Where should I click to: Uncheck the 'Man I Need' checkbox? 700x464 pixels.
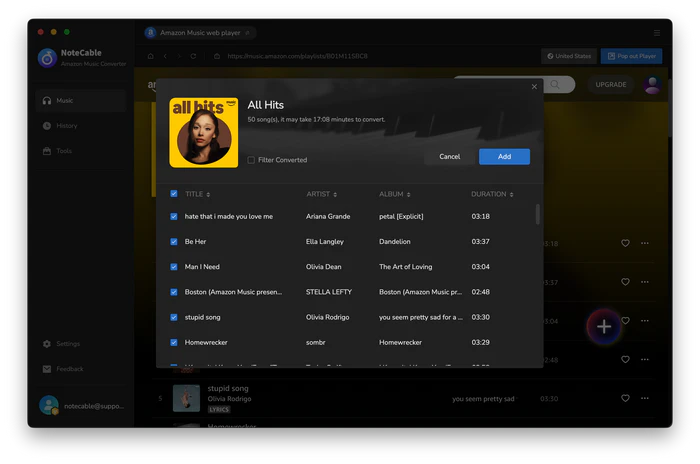click(x=174, y=267)
